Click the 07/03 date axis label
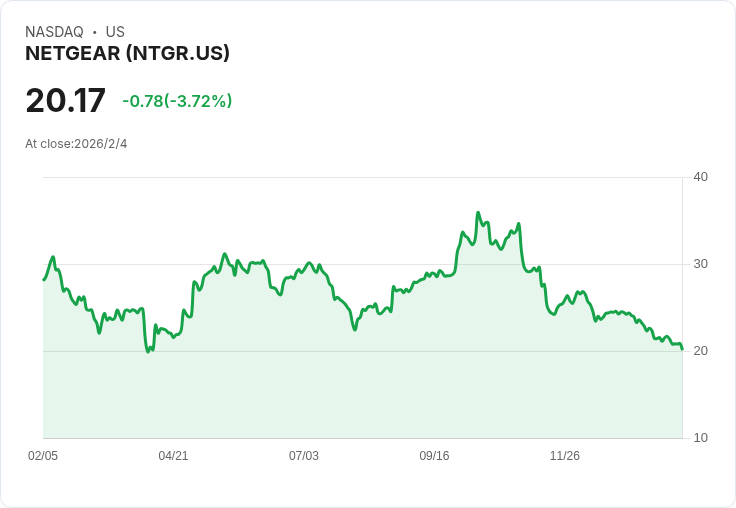 (304, 455)
